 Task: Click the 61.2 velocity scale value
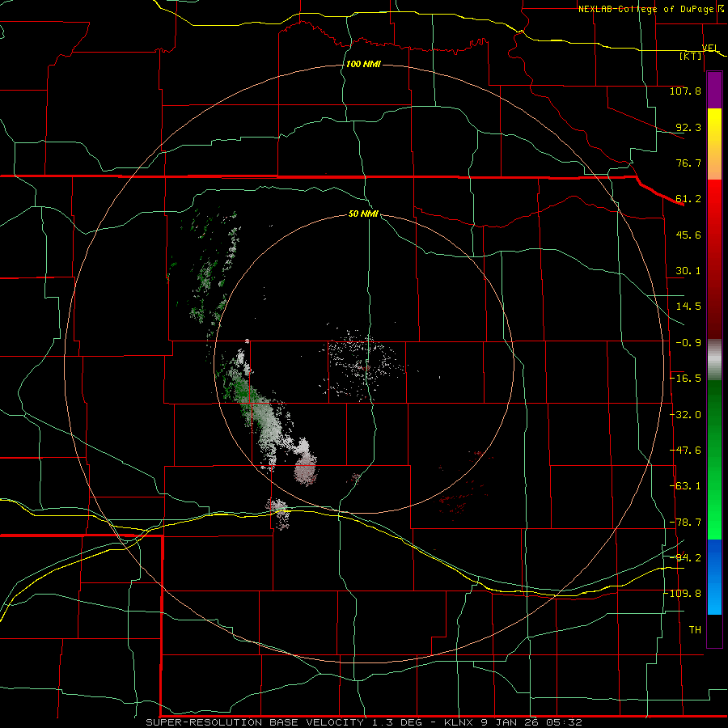(x=688, y=199)
